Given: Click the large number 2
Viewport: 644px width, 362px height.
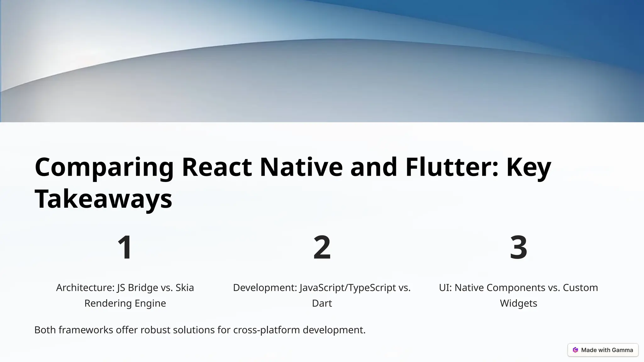Looking at the screenshot, I should (322, 247).
